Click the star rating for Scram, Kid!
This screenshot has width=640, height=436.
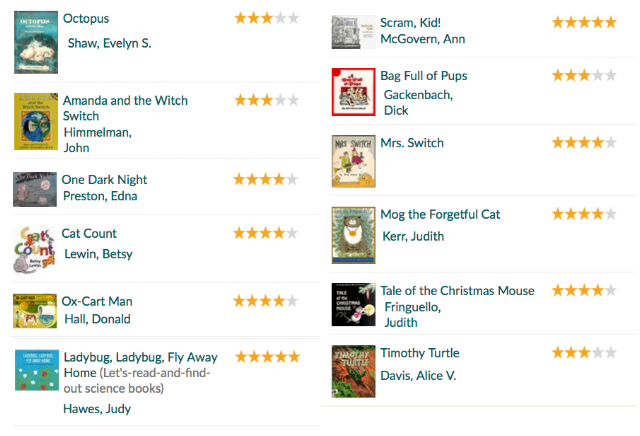(584, 21)
